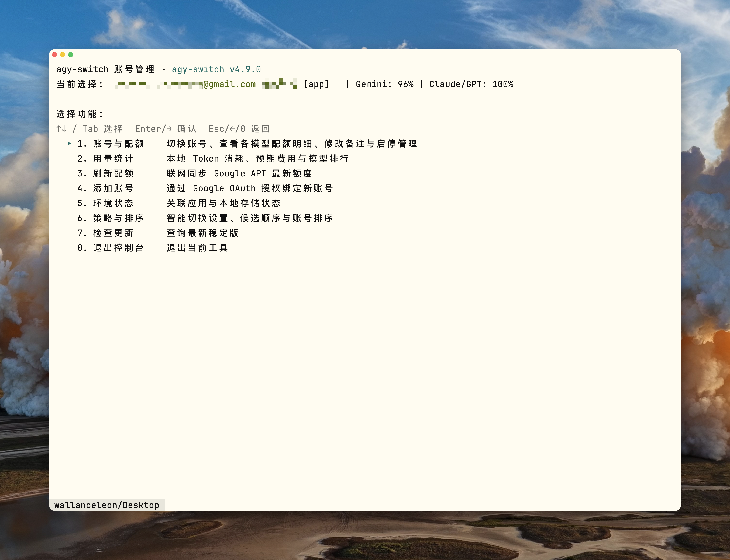Click the yellow minimize window button

pos(63,55)
